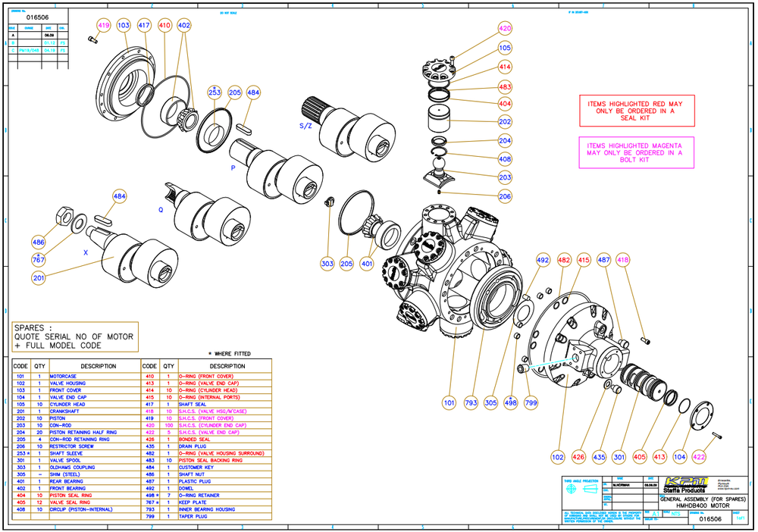
Task: Click part balloon 799
Action: point(531,403)
